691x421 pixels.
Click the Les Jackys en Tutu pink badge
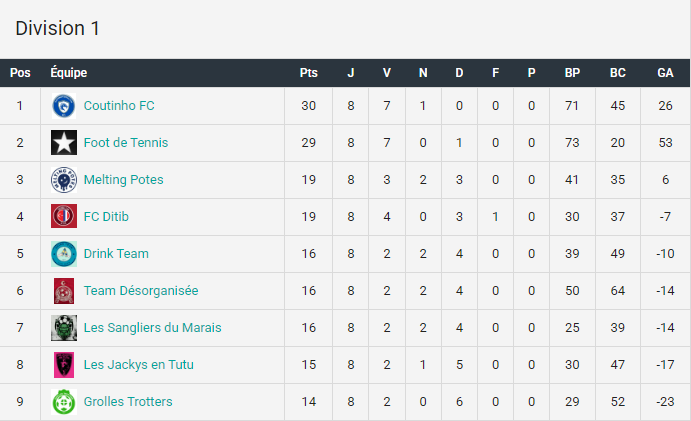[64, 365]
